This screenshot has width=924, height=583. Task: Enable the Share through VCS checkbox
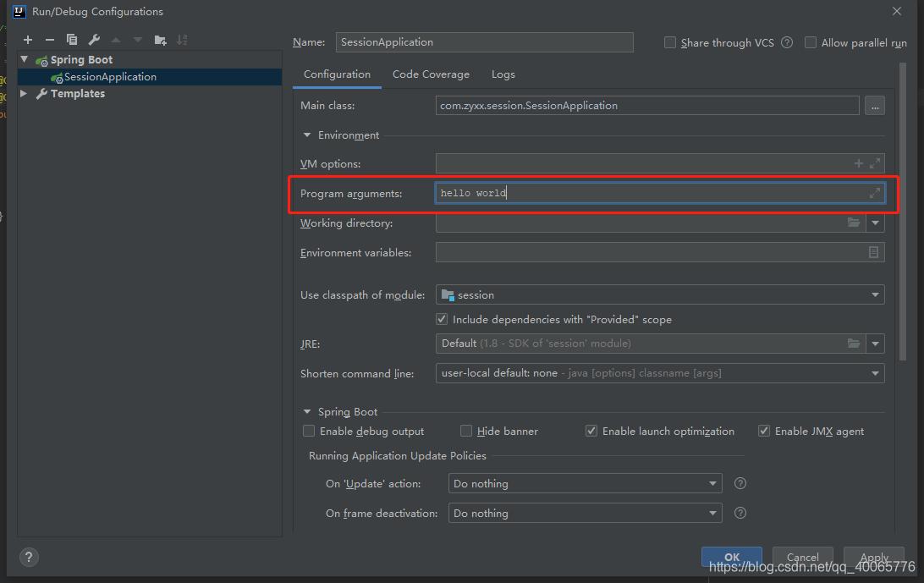tap(670, 42)
